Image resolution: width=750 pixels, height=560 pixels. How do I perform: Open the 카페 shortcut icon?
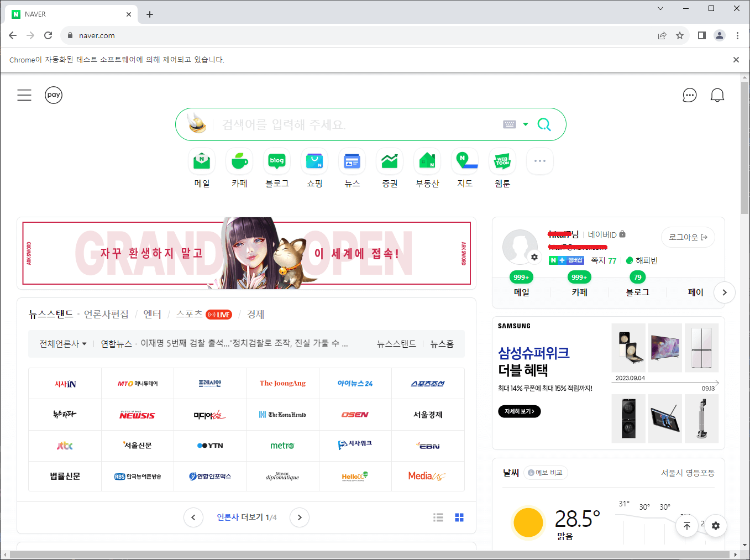(239, 161)
